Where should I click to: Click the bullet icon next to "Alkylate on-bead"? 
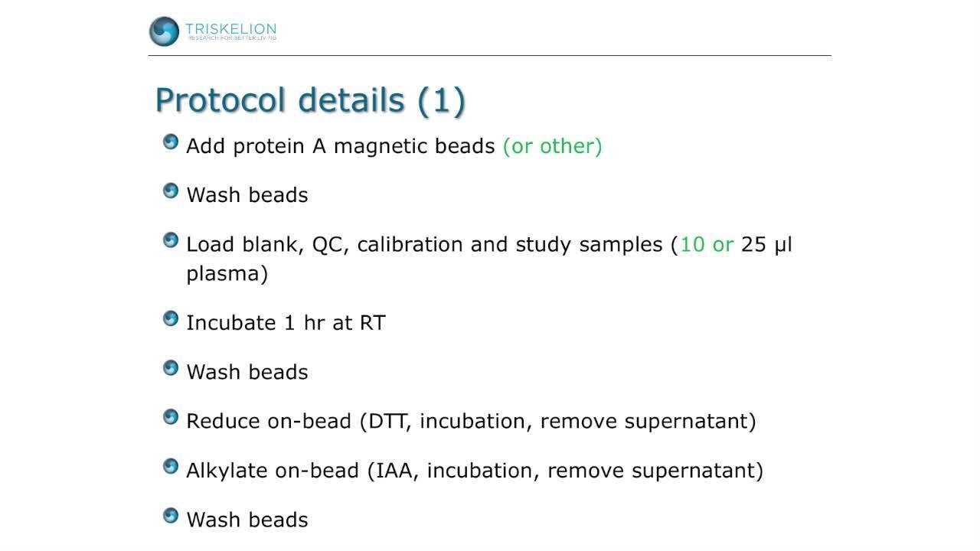click(171, 467)
